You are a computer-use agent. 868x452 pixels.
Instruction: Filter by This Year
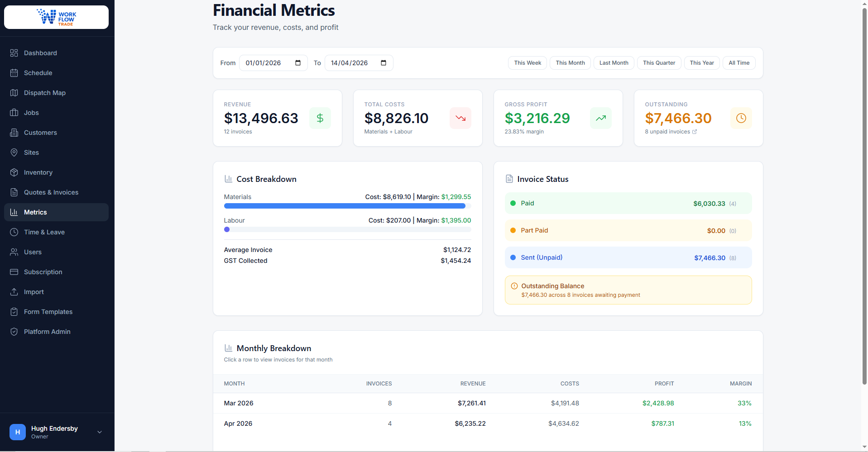point(702,63)
